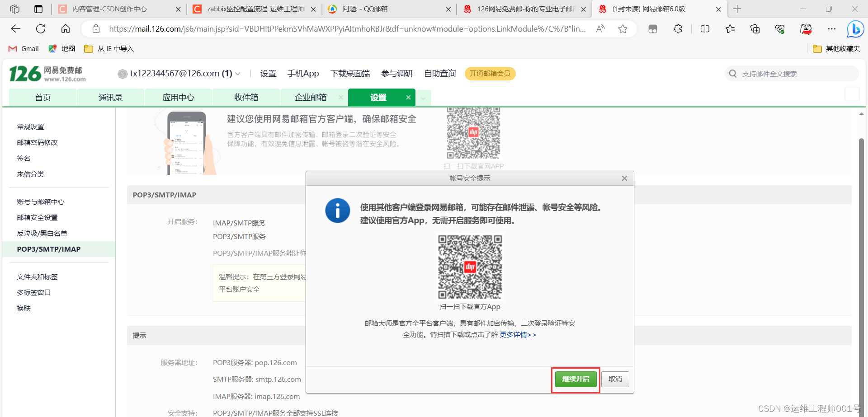Select 账号与邮箱中心 in sidebar
The height and width of the screenshot is (417, 868).
coord(41,202)
